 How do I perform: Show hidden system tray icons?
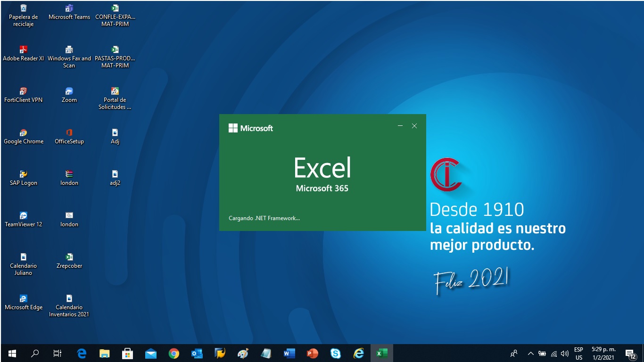531,354
